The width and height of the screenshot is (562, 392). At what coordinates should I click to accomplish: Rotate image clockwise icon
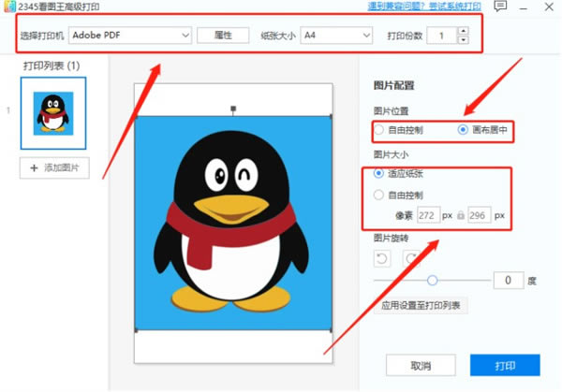coord(412,258)
